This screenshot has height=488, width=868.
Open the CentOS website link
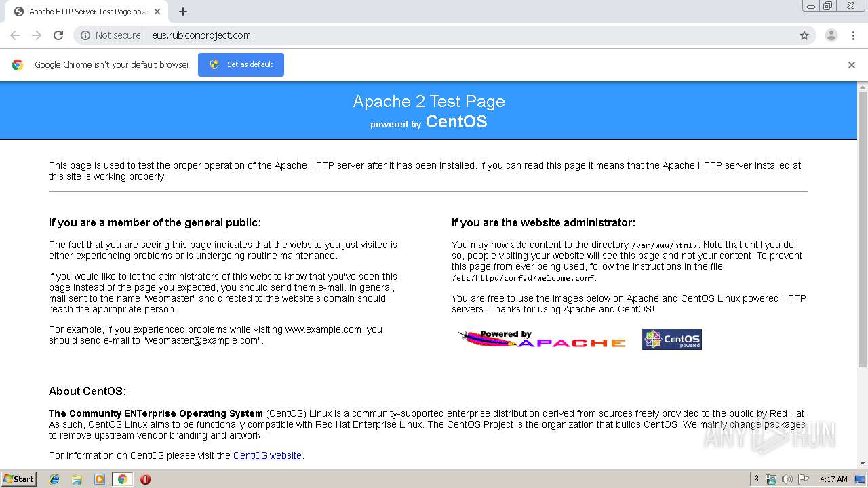click(x=267, y=455)
